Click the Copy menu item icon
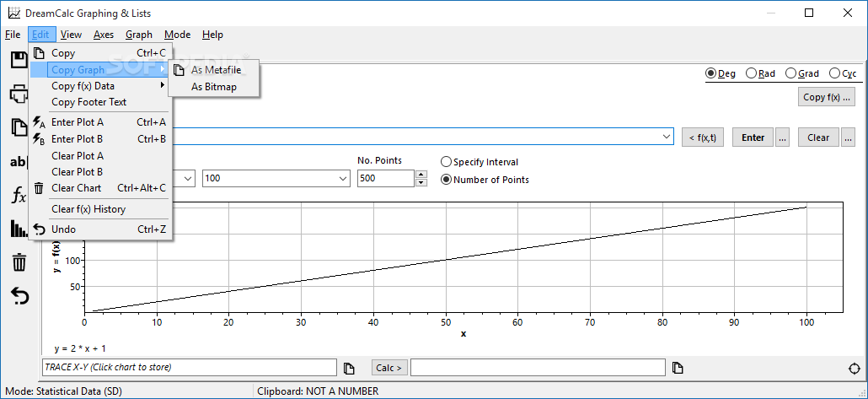The width and height of the screenshot is (868, 399). point(39,53)
